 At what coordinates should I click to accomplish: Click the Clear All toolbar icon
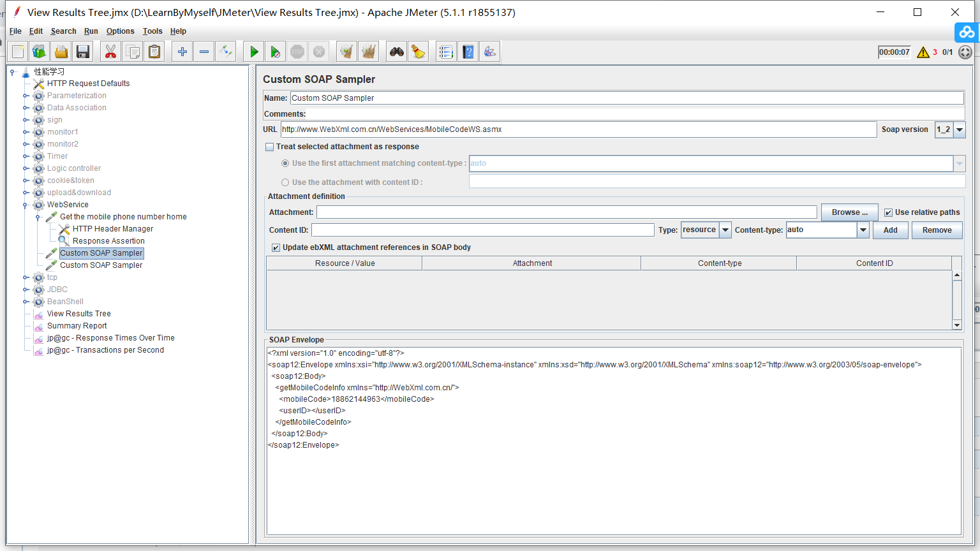[369, 52]
